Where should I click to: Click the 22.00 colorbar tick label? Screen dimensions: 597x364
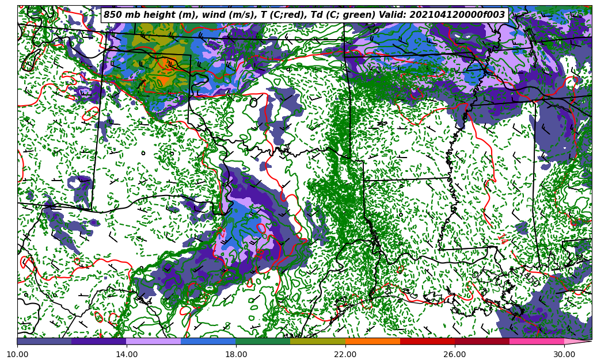[x=345, y=354]
